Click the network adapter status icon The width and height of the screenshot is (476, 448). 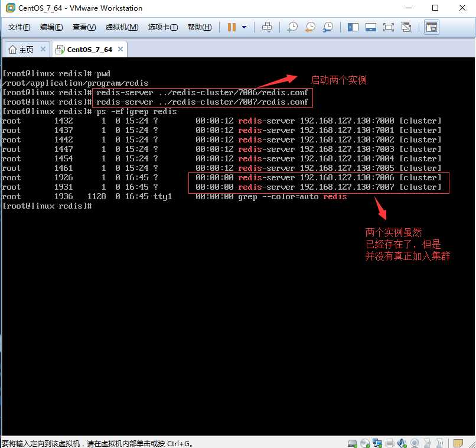point(377,443)
